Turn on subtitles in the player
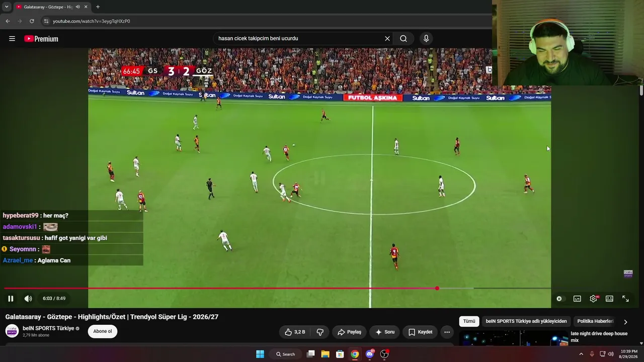 (577, 299)
